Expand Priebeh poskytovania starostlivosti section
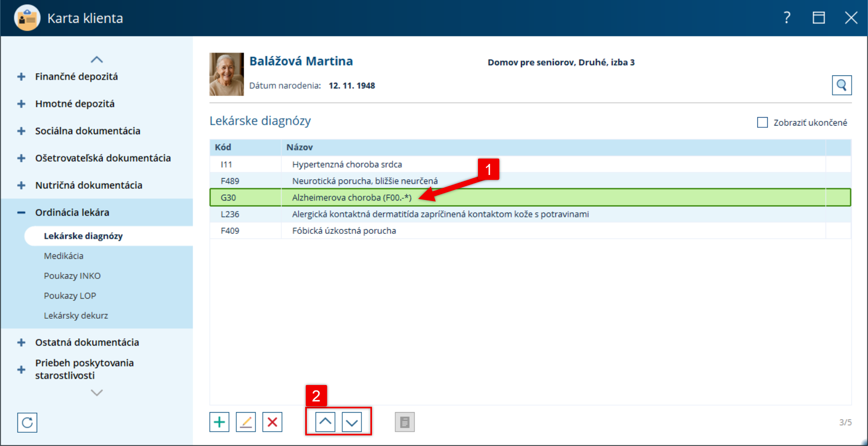 (21, 370)
